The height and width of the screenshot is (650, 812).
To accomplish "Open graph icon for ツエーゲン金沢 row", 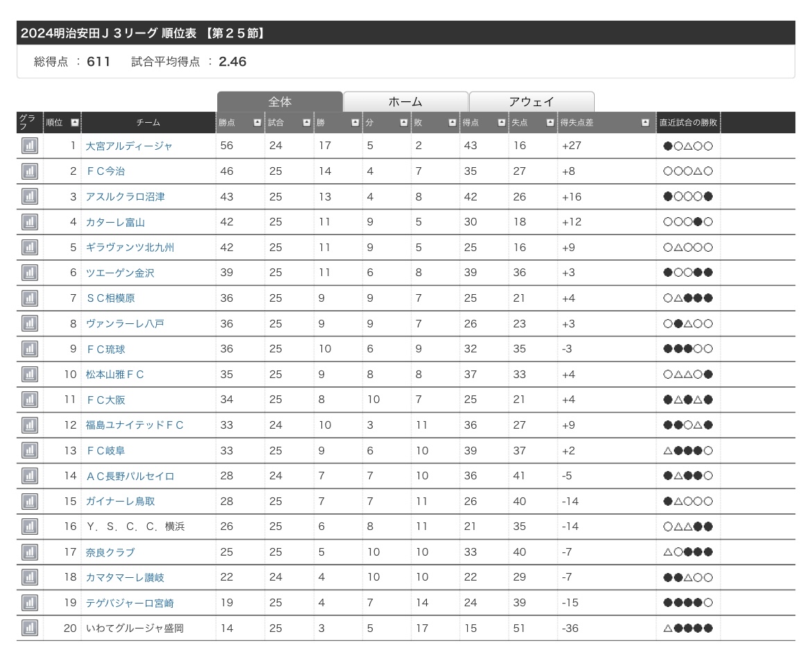I will pyautogui.click(x=30, y=272).
